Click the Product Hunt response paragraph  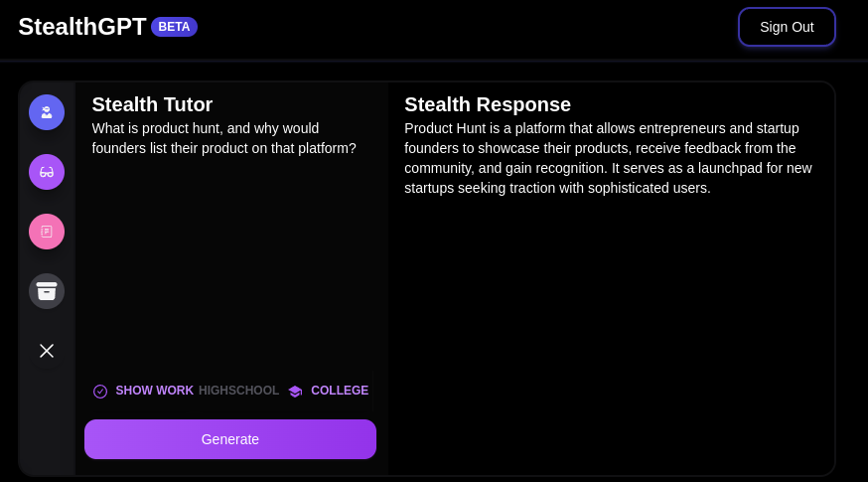609,158
